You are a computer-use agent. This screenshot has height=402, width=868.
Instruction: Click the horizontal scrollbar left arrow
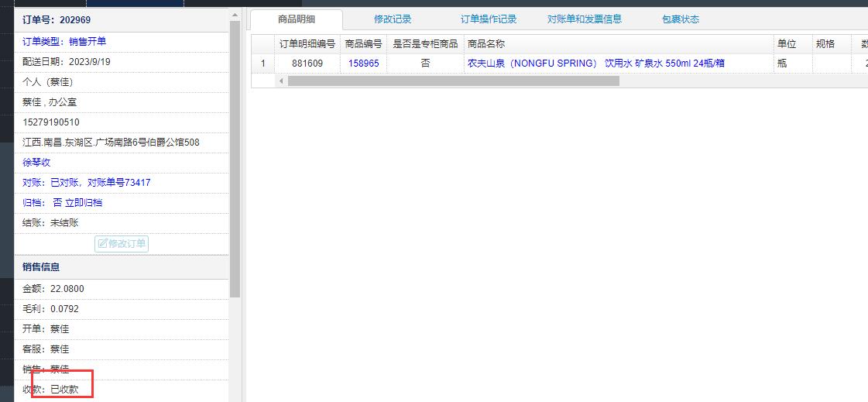pyautogui.click(x=282, y=81)
